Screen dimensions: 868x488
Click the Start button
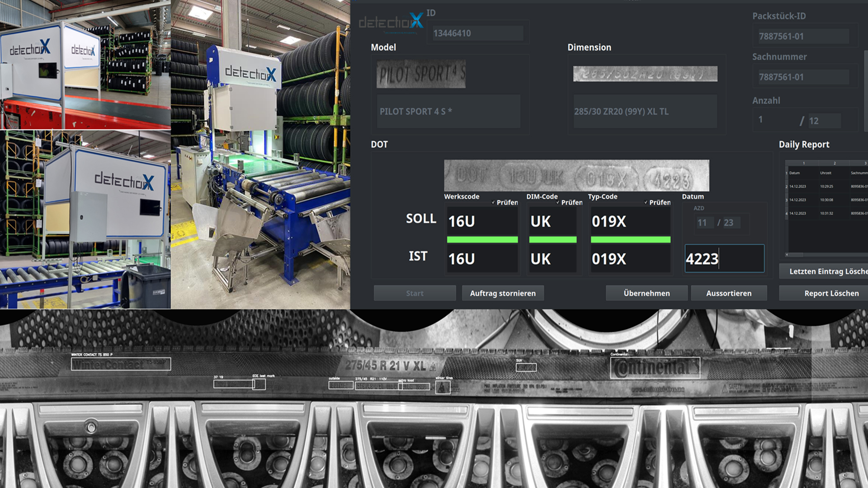415,293
